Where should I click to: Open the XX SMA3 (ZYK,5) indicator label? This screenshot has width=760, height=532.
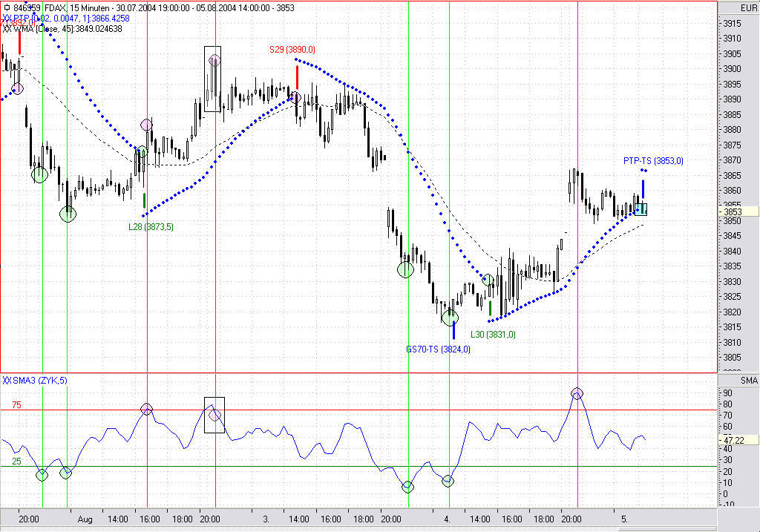click(35, 381)
